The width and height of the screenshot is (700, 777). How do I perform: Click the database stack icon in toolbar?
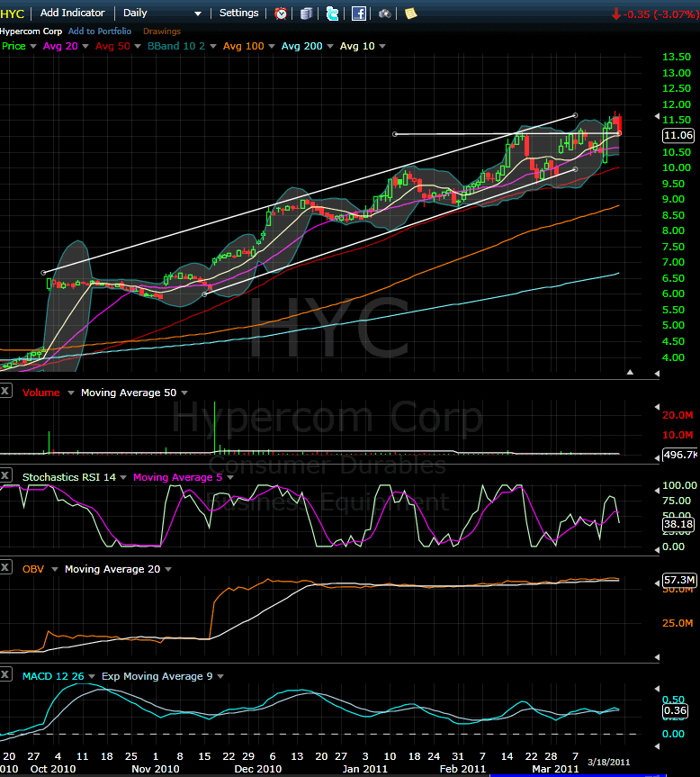click(x=307, y=14)
